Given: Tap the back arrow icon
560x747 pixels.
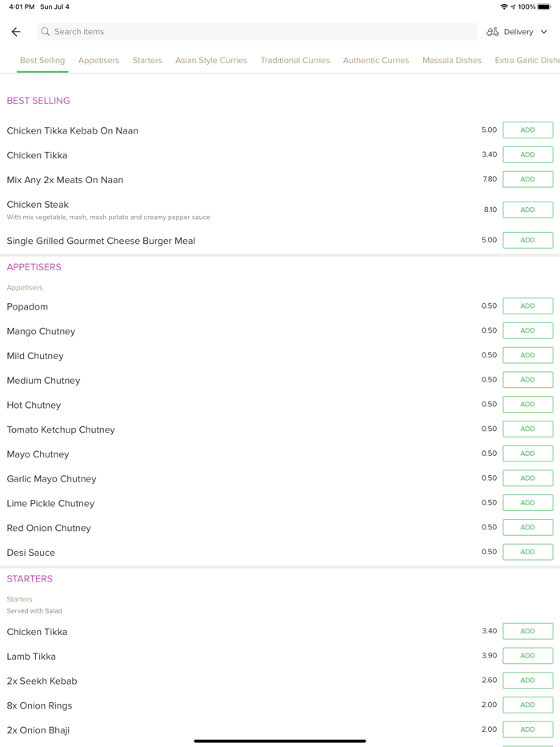Looking at the screenshot, I should [x=16, y=32].
